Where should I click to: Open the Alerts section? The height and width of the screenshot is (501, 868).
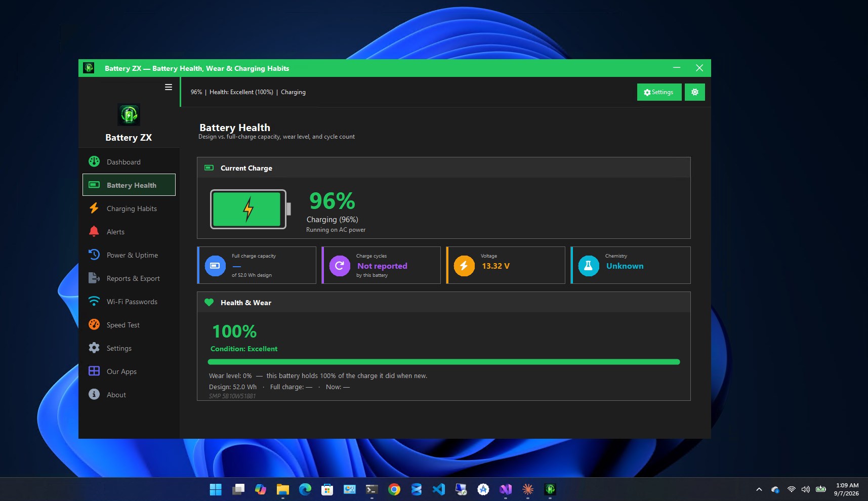pos(129,232)
